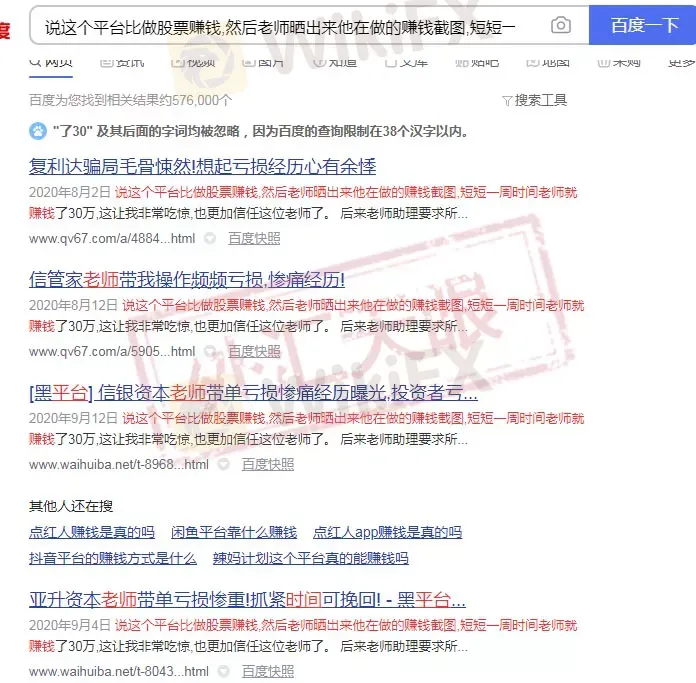
Task: Click the 其他人还在搜 heading
Action: [x=71, y=506]
